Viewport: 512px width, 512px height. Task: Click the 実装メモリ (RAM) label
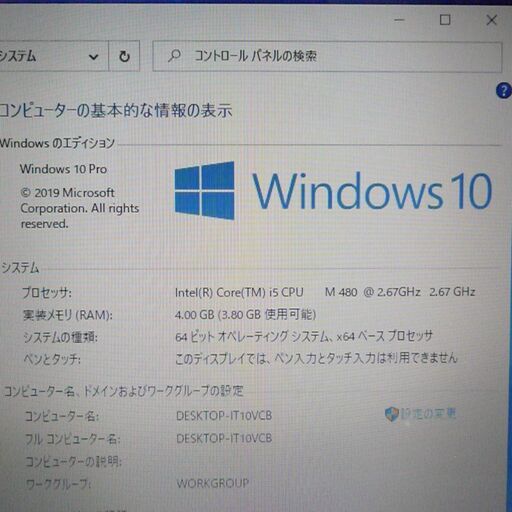[68, 315]
